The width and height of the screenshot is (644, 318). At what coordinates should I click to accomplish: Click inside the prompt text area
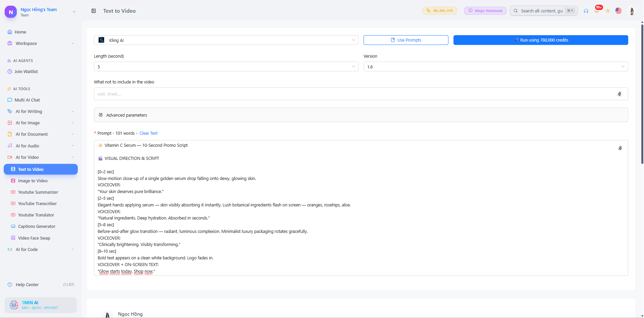click(x=361, y=208)
